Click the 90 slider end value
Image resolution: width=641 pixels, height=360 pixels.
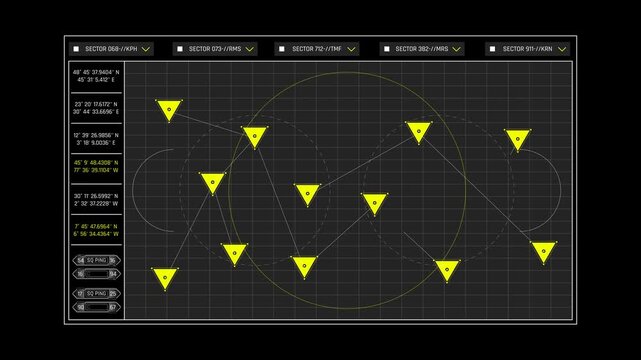tap(80, 307)
